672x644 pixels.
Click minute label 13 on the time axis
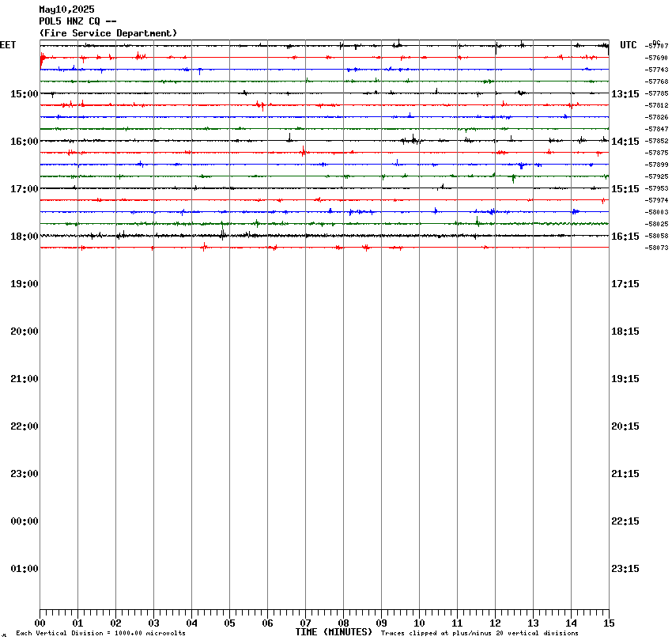click(533, 623)
